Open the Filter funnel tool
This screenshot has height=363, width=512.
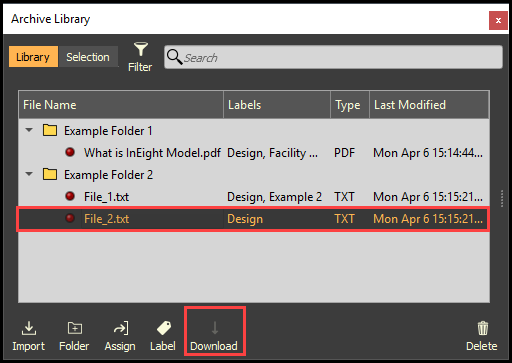[x=140, y=57]
